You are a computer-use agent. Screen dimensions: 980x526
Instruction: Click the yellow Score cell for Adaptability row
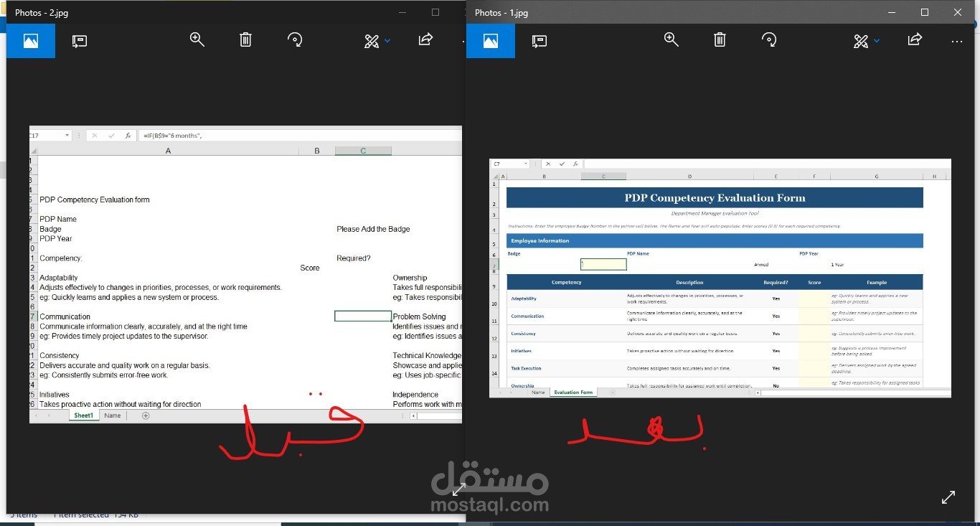point(814,299)
